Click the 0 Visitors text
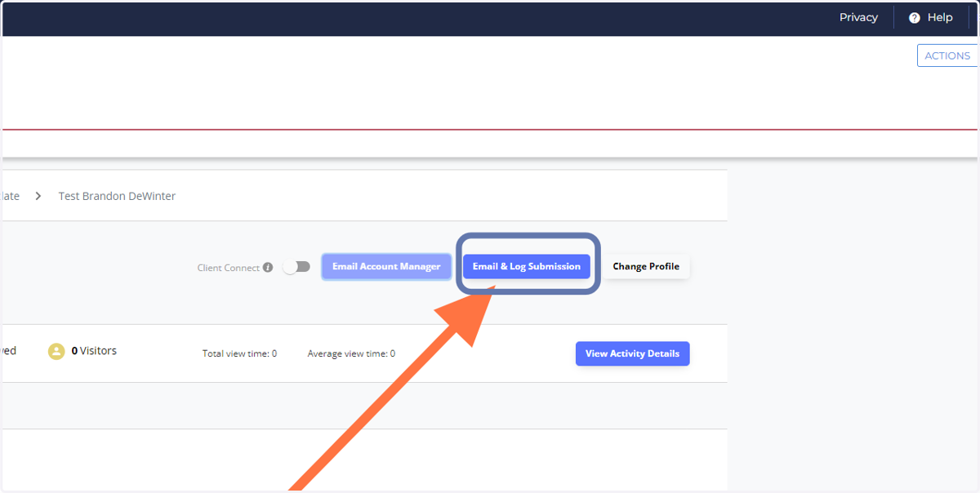The height and width of the screenshot is (493, 980). tap(94, 351)
